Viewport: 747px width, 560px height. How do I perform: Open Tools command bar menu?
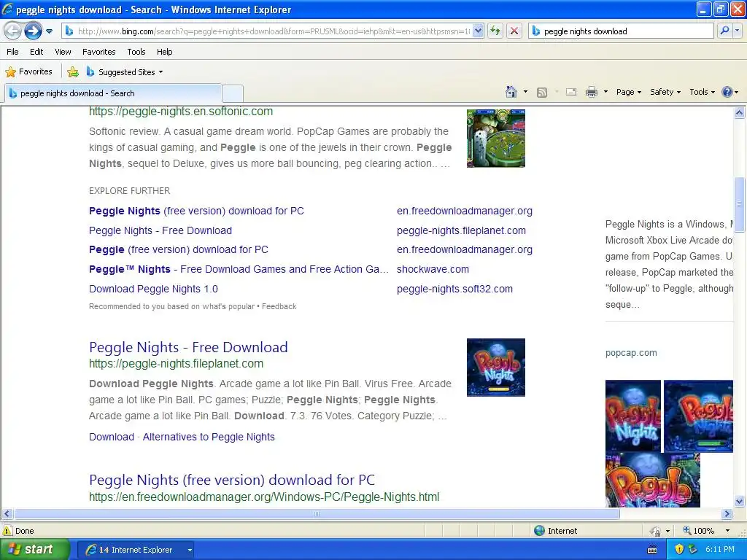(x=703, y=92)
